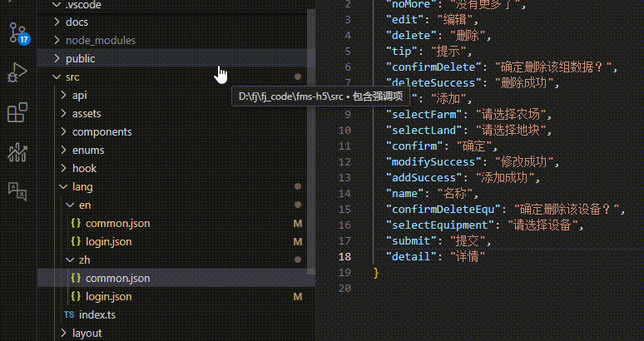Expand the docs folder chevron
The width and height of the screenshot is (644, 341).
(57, 22)
